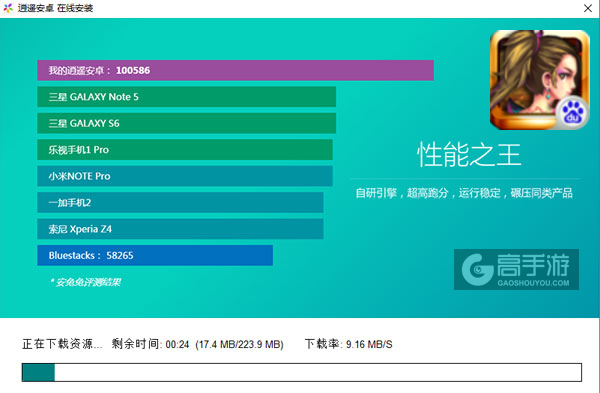600x393 pixels.
Task: Select the Bluestacks 58265 blue bar
Action: (155, 255)
